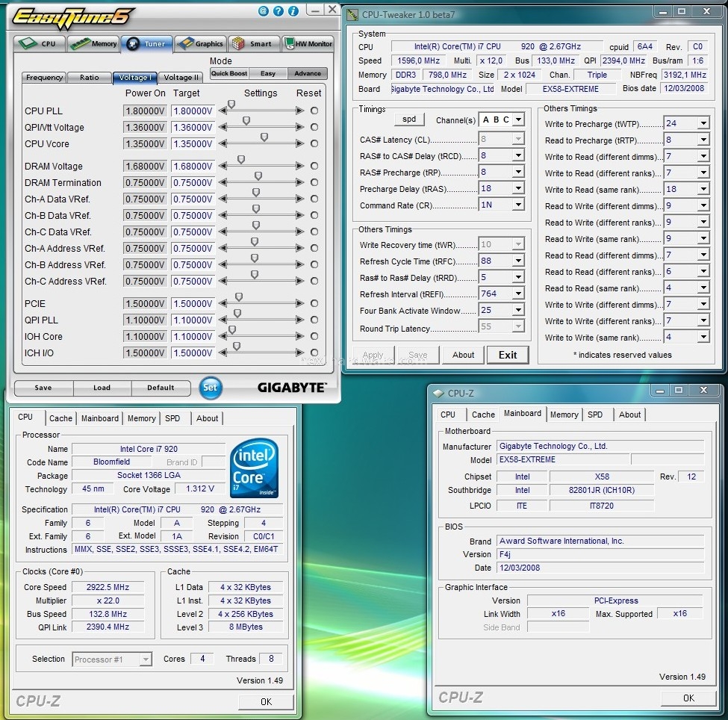Click the CPU Vcore Target value 1.35000V

click(x=193, y=144)
